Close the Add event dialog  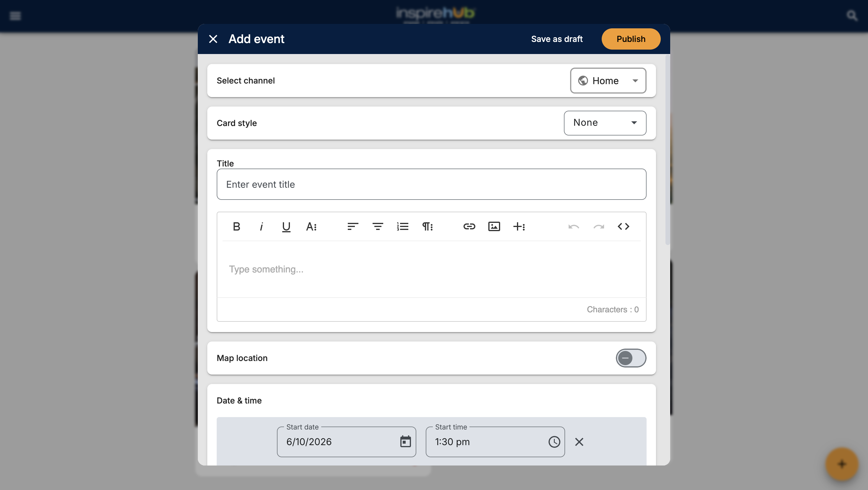point(213,39)
